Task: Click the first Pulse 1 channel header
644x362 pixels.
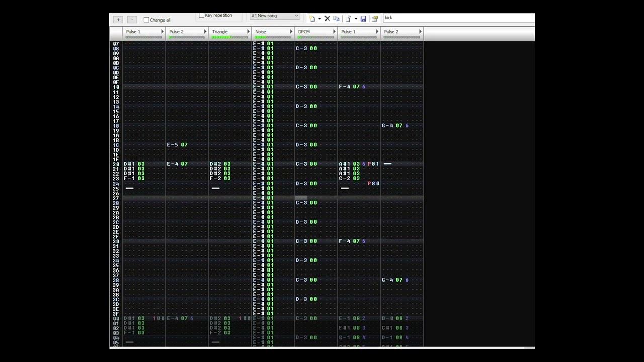Action: click(144, 33)
